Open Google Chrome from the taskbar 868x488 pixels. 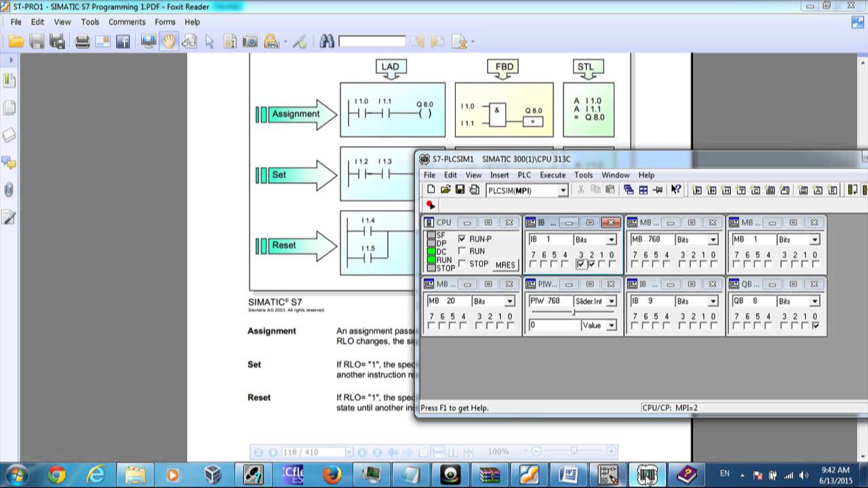point(56,474)
